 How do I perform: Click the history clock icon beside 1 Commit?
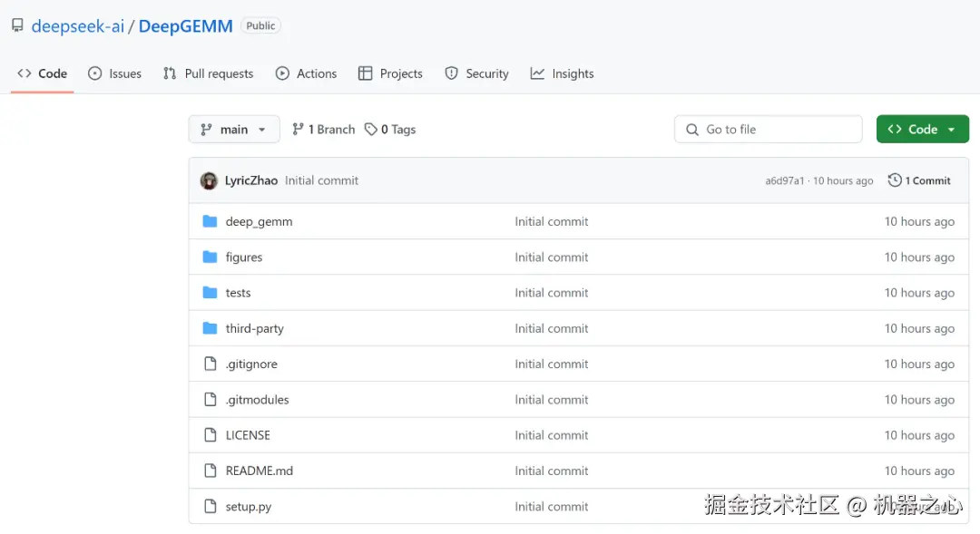point(895,180)
